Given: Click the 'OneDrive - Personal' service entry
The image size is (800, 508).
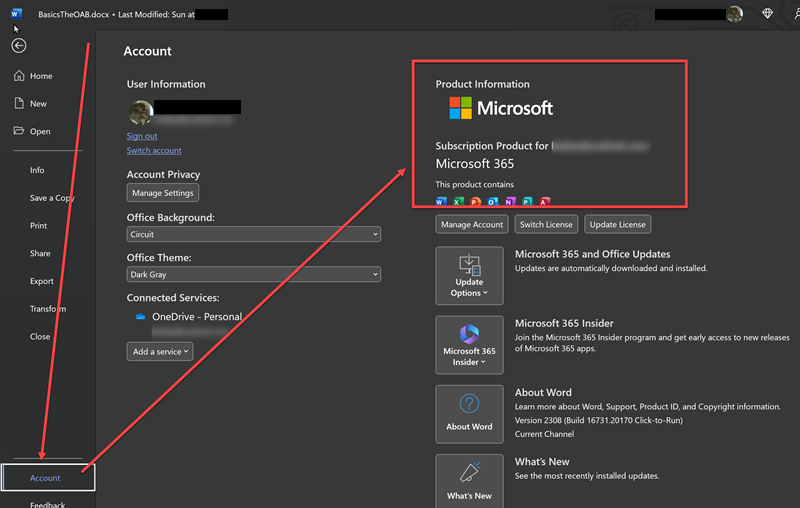Looking at the screenshot, I should point(197,317).
